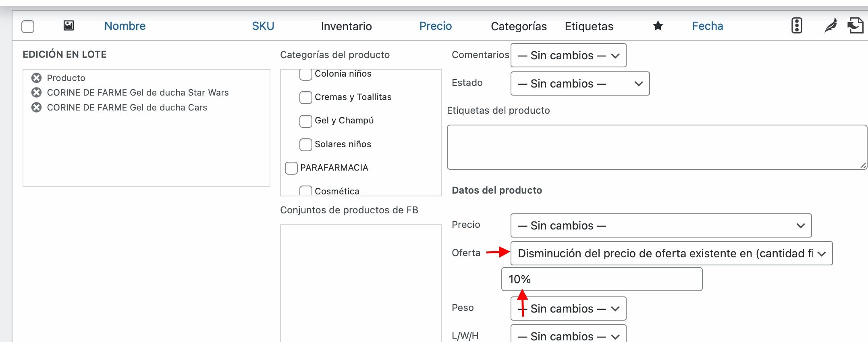Click the 10% sale amount field

602,279
